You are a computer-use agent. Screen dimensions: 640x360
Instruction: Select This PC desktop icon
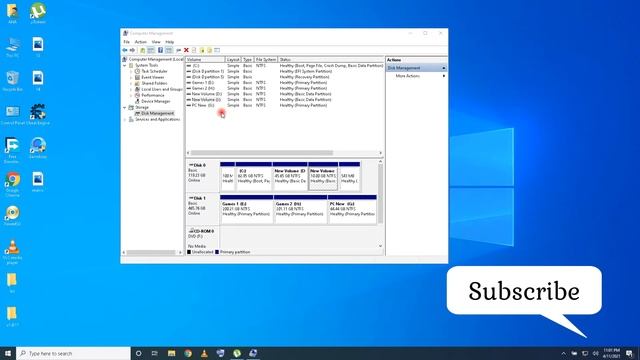click(13, 47)
